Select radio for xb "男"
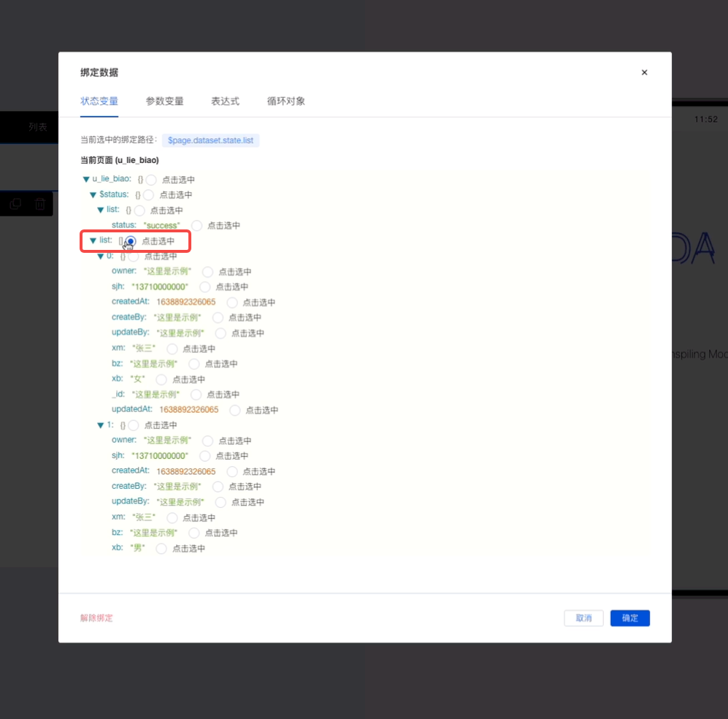This screenshot has width=728, height=719. point(161,549)
